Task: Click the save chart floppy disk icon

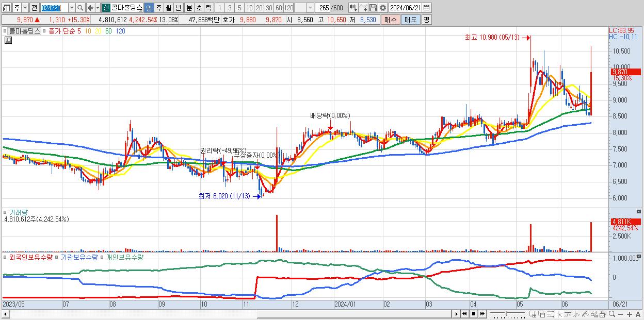Action: pyautogui.click(x=373, y=8)
